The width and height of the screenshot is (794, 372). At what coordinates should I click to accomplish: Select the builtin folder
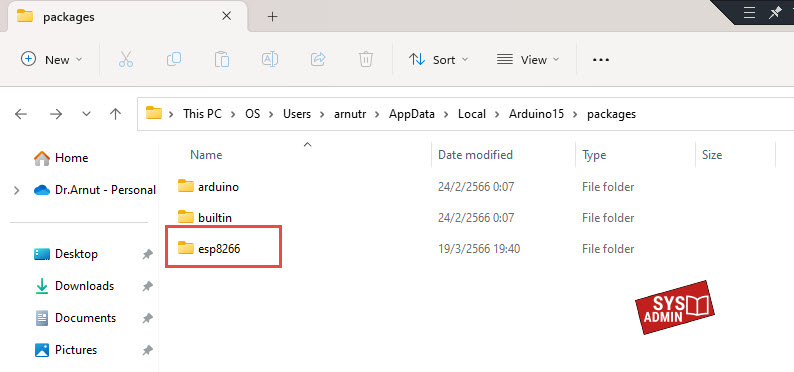pyautogui.click(x=215, y=218)
